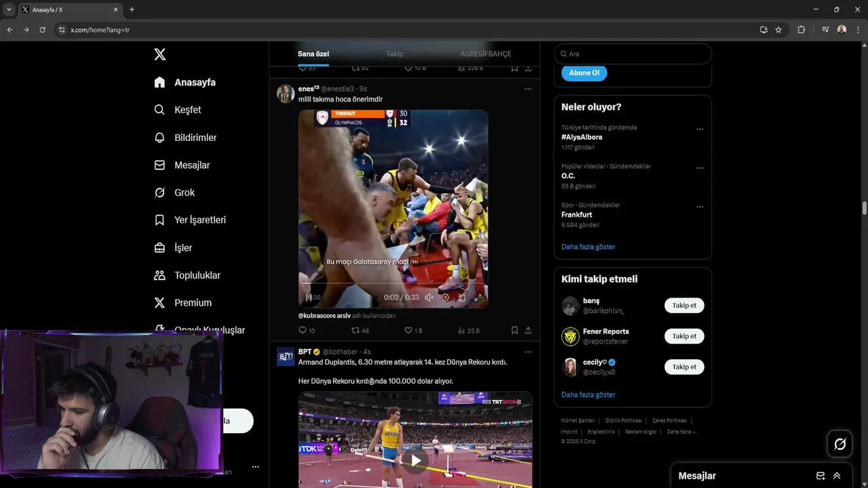Click Daha fazla göster under follow suggestions

[588, 394]
